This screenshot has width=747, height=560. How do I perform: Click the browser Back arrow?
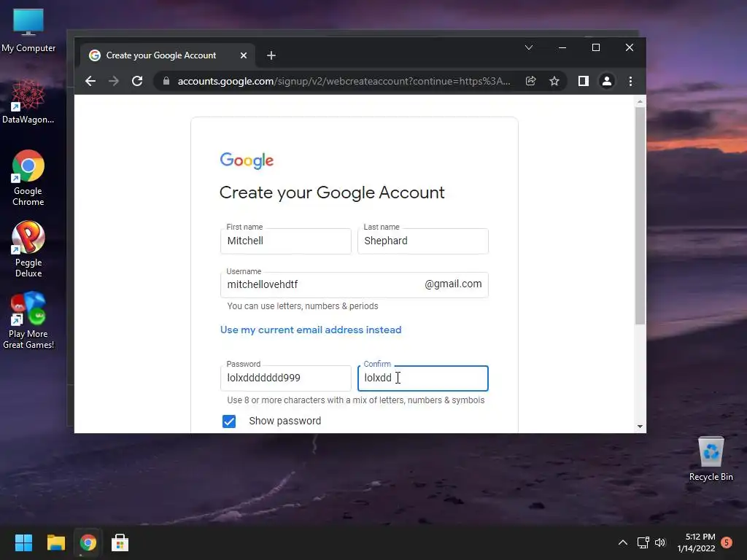coord(90,81)
